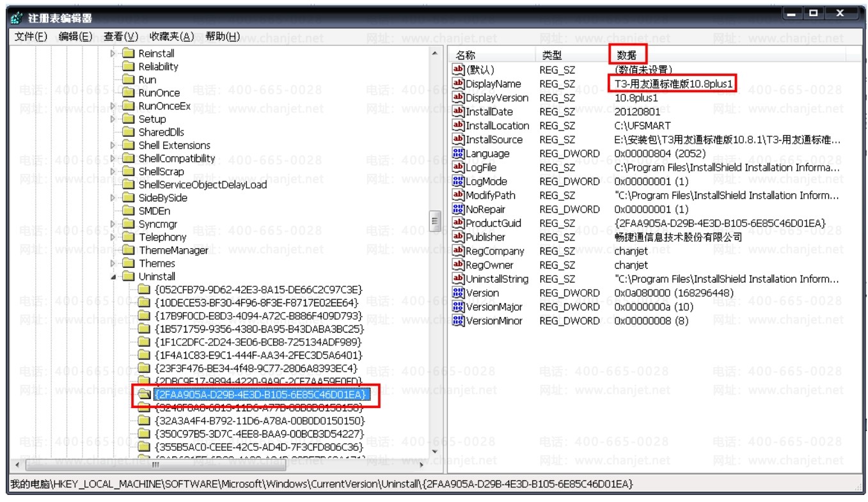Click the InstallLocation value icon

(x=458, y=125)
